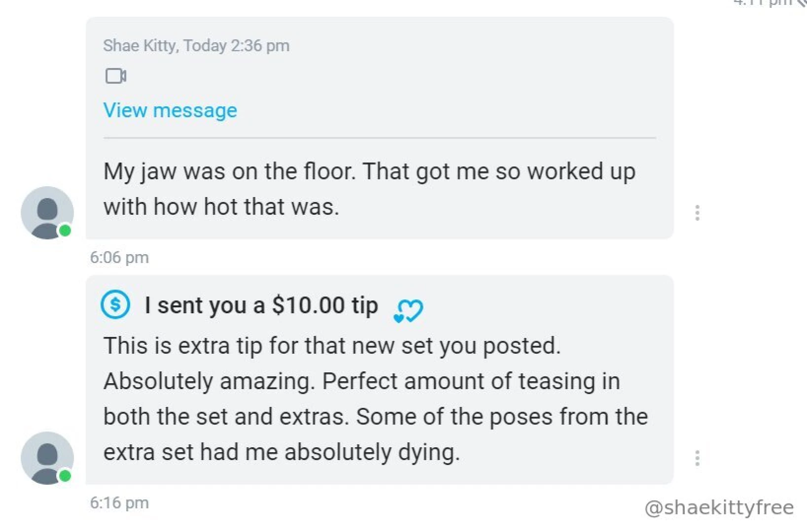Click the 6:16 pm timestamp
Image resolution: width=807 pixels, height=532 pixels.
pyautogui.click(x=119, y=502)
